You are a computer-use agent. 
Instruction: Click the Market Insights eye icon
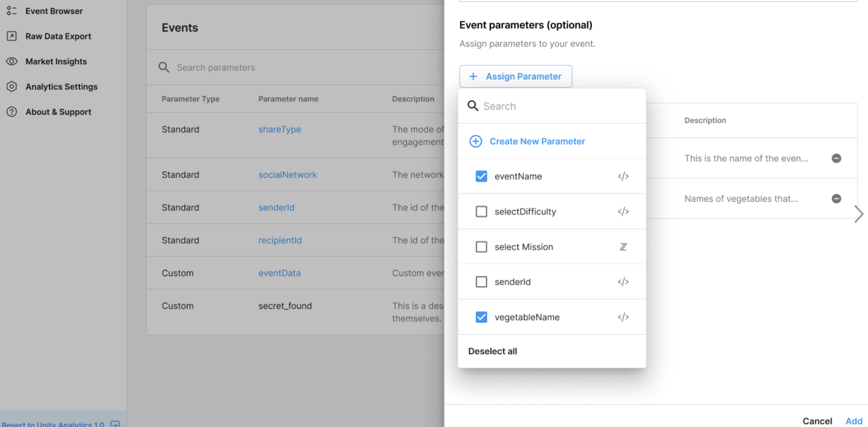pos(11,61)
